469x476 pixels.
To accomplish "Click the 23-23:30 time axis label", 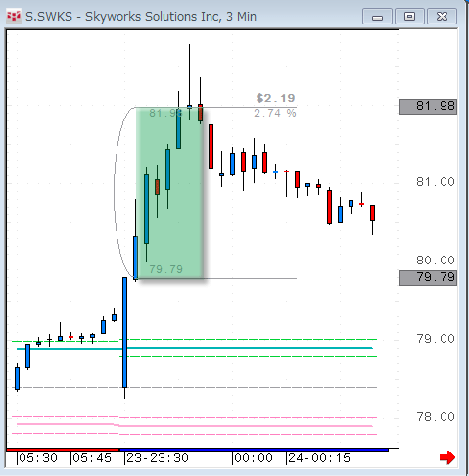I will coord(158,458).
